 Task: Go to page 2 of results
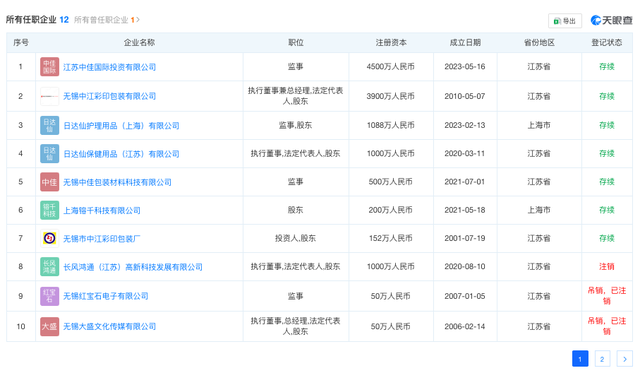(602, 359)
